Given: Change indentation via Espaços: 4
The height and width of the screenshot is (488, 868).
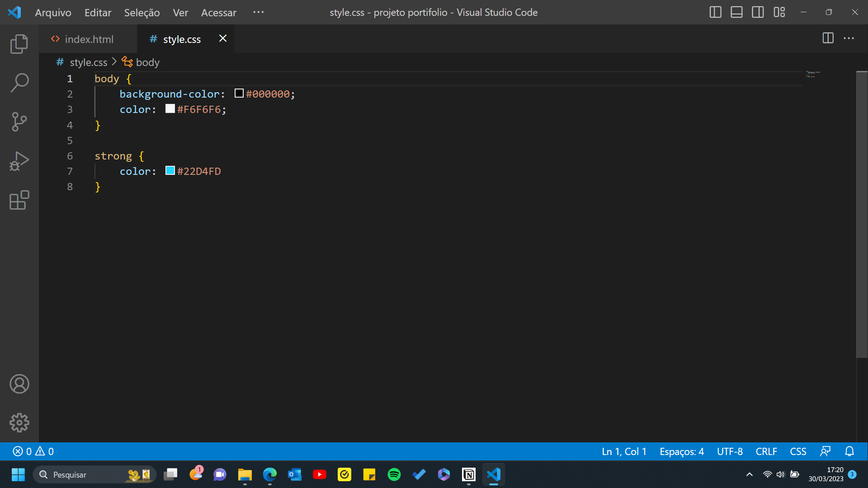Looking at the screenshot, I should pos(681,451).
